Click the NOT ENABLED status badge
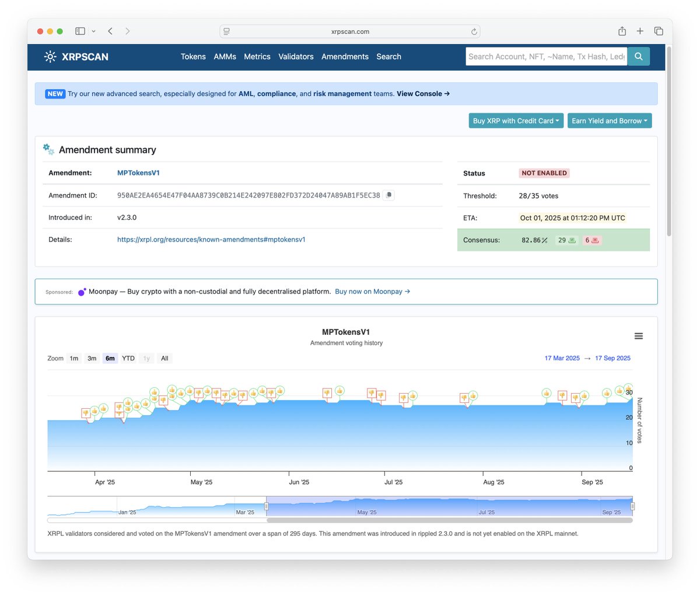This screenshot has width=700, height=596. [544, 173]
